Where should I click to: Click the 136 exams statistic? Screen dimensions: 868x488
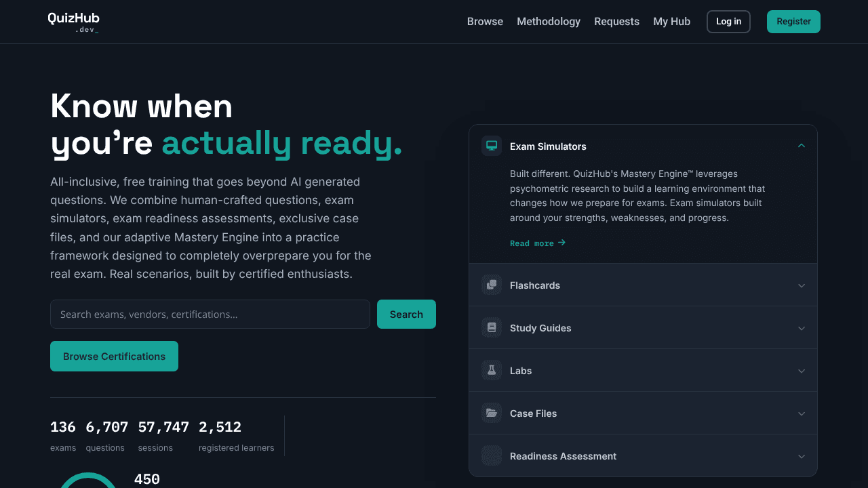coord(63,435)
